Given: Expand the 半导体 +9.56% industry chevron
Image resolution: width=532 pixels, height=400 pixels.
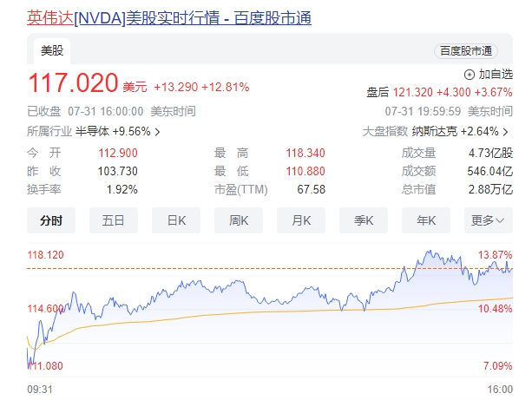Looking at the screenshot, I should (x=157, y=132).
